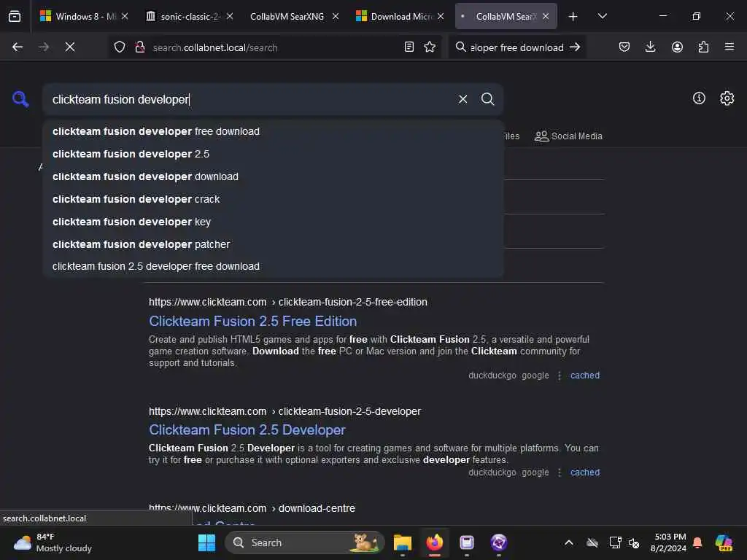Open Clickteam Fusion 2.5 Developer result
747x560 pixels.
[247, 430]
